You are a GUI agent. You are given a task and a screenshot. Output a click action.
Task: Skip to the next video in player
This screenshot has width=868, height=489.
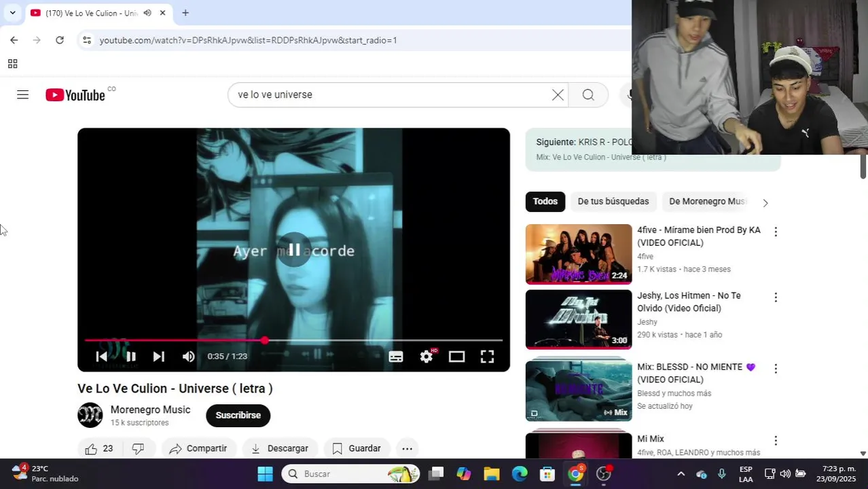(158, 357)
